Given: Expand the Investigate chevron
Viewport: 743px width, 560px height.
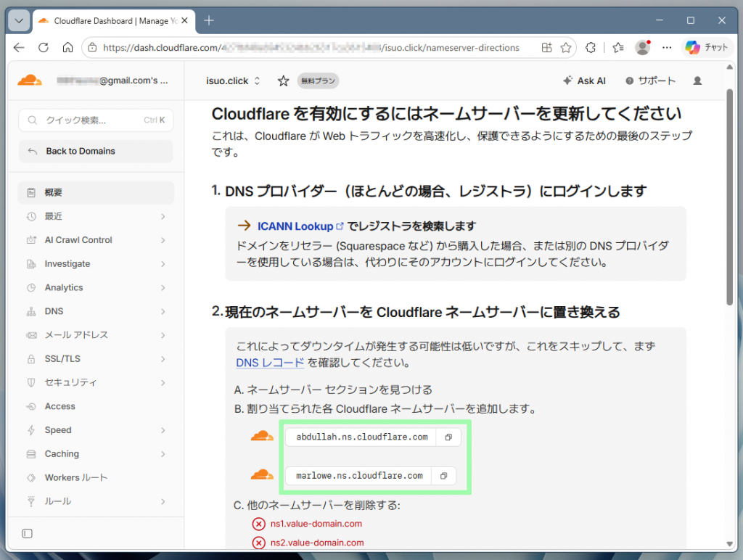Looking at the screenshot, I should point(163,264).
